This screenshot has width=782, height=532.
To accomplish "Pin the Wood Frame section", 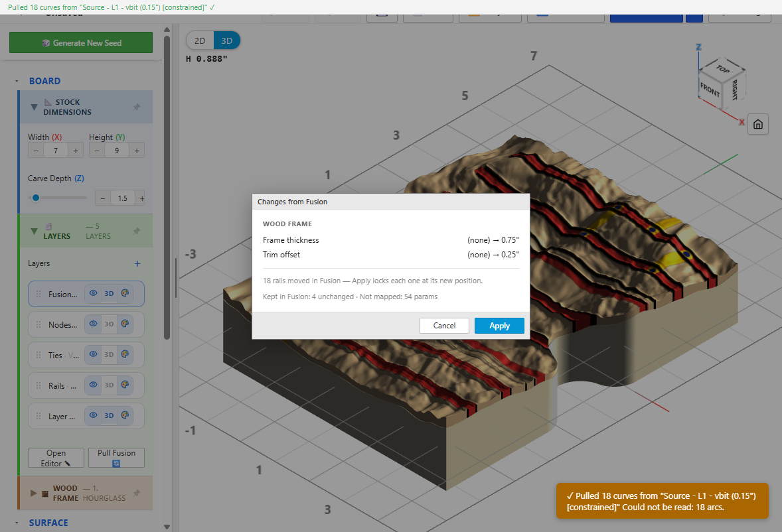I will 137,493.
